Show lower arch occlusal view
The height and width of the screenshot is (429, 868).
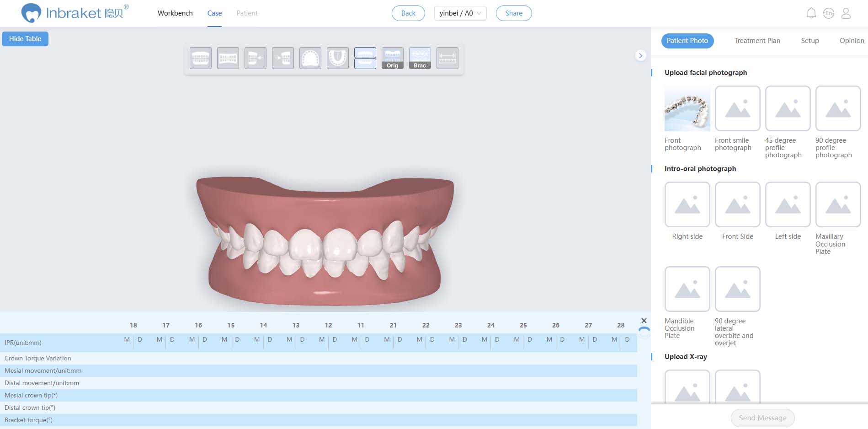(338, 58)
